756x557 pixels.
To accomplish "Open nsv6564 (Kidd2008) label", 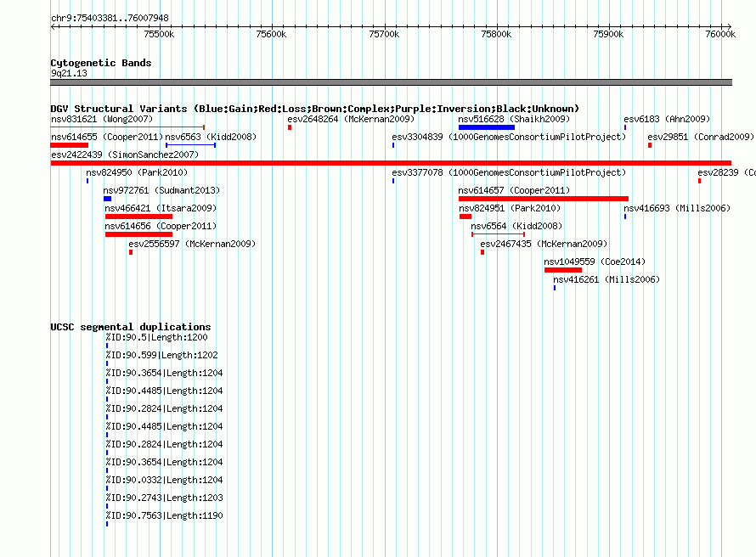I will (516, 226).
